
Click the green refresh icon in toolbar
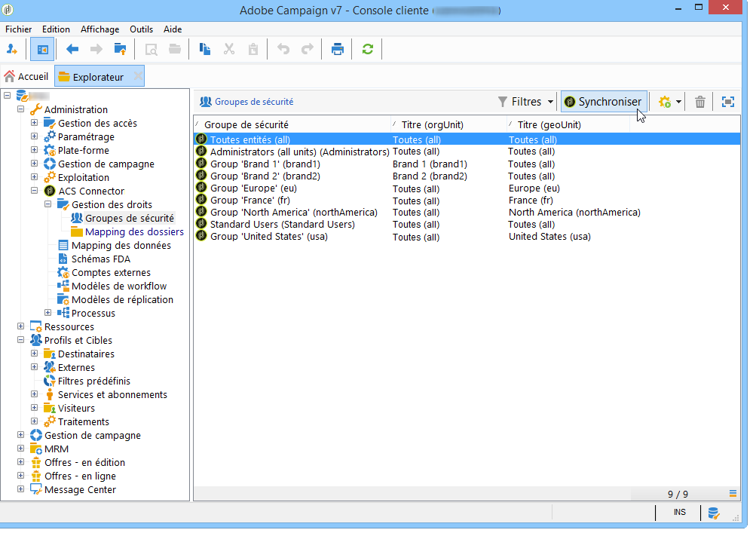pyautogui.click(x=368, y=50)
